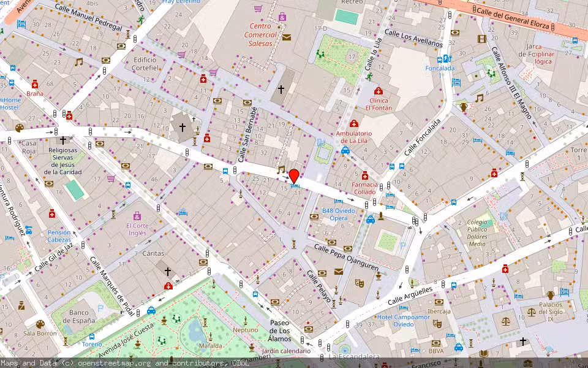The height and width of the screenshot is (368, 588).
Task: Select the envelope post office icon near Calle Pelayo
Action: [339, 272]
